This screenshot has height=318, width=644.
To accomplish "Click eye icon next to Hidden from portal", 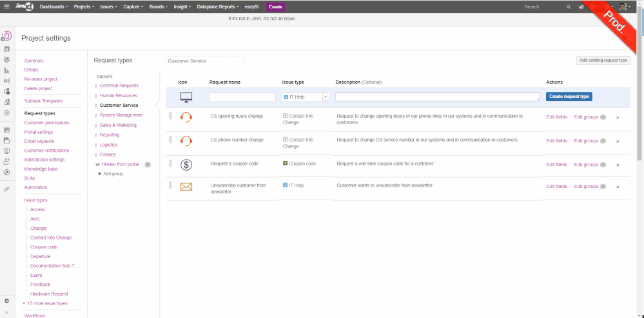I will (97, 165).
